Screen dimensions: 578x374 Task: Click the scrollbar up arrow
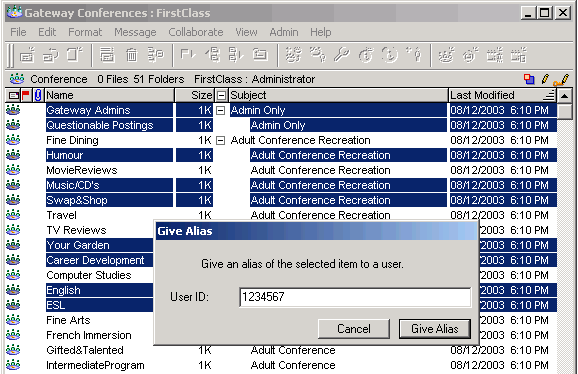click(564, 96)
